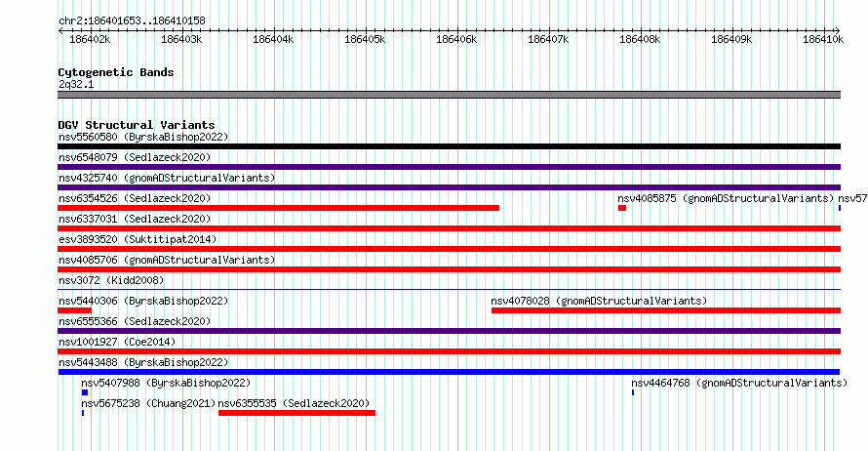Viewport: 868px width, 451px height.
Task: Click the chr2:186401653..186410158 region label
Action: click(x=132, y=20)
